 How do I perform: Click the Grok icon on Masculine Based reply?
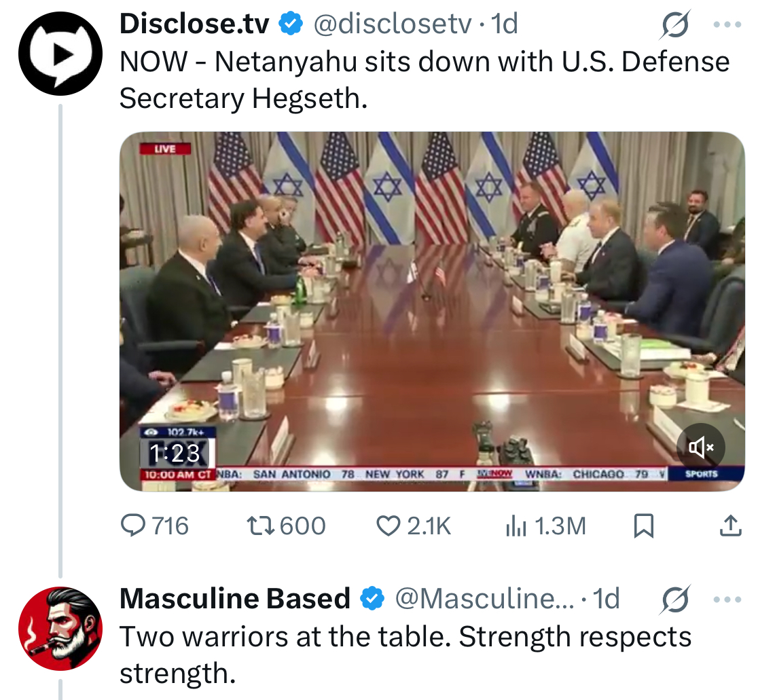tap(675, 599)
